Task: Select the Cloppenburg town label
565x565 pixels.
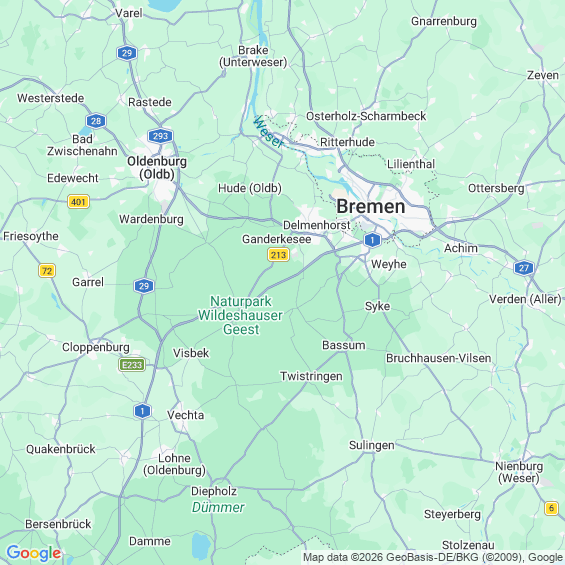Action: click(96, 347)
